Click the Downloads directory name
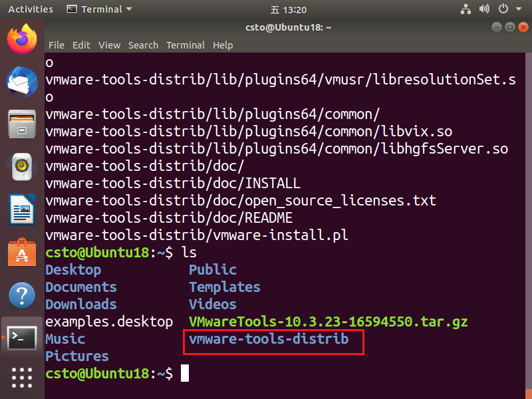The height and width of the screenshot is (399, 532). (81, 305)
